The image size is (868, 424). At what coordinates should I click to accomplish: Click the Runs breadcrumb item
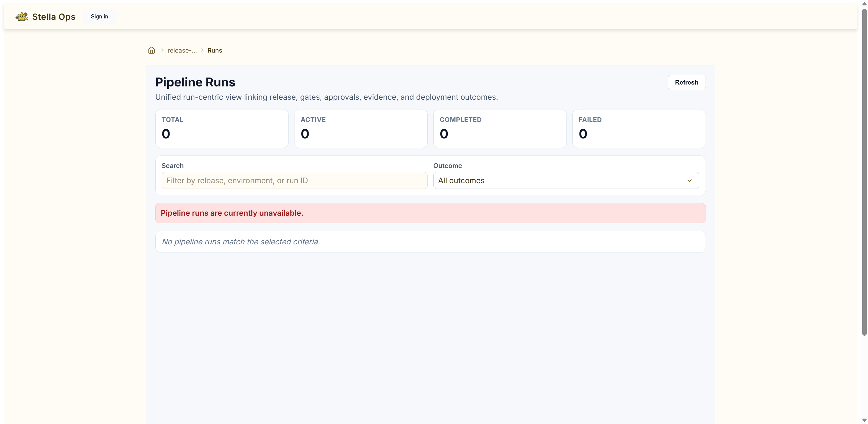click(x=215, y=50)
